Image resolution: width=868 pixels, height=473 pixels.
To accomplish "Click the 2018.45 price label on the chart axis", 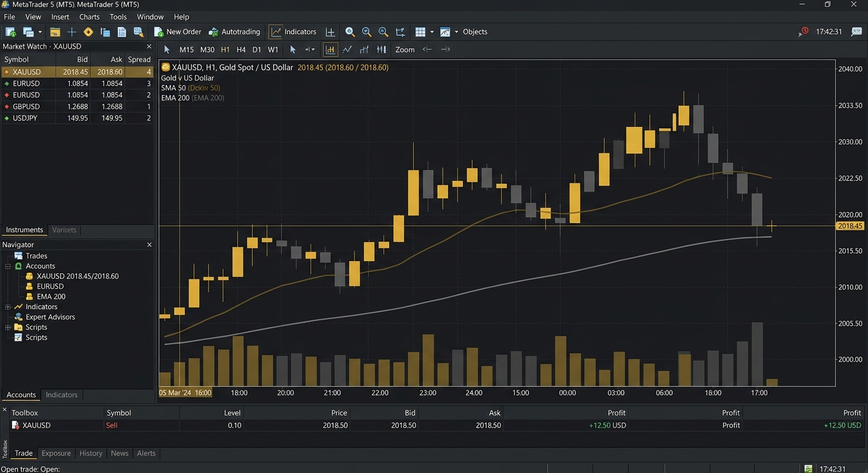I will 850,226.
